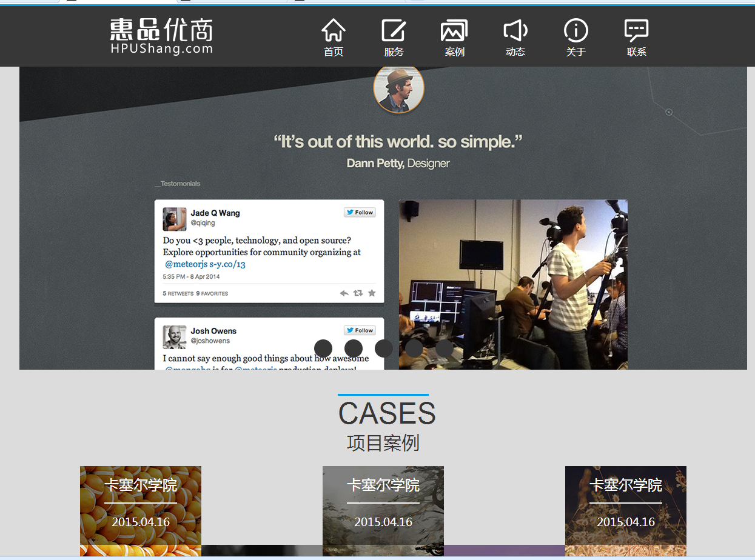Open the 案例 cases picture icon
Screen dimensions: 755x560
coord(454,32)
